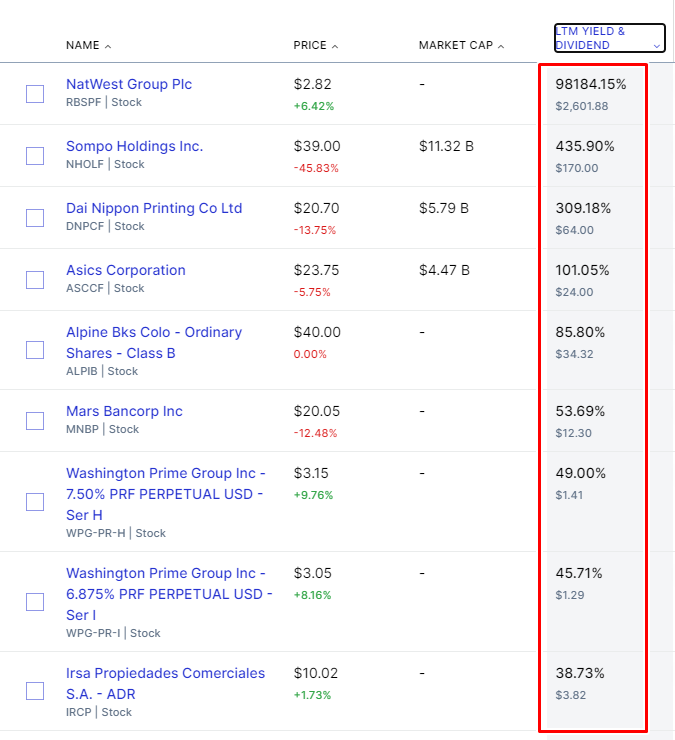675x740 pixels.
Task: Click the 101.05% yield value
Action: click(x=582, y=270)
